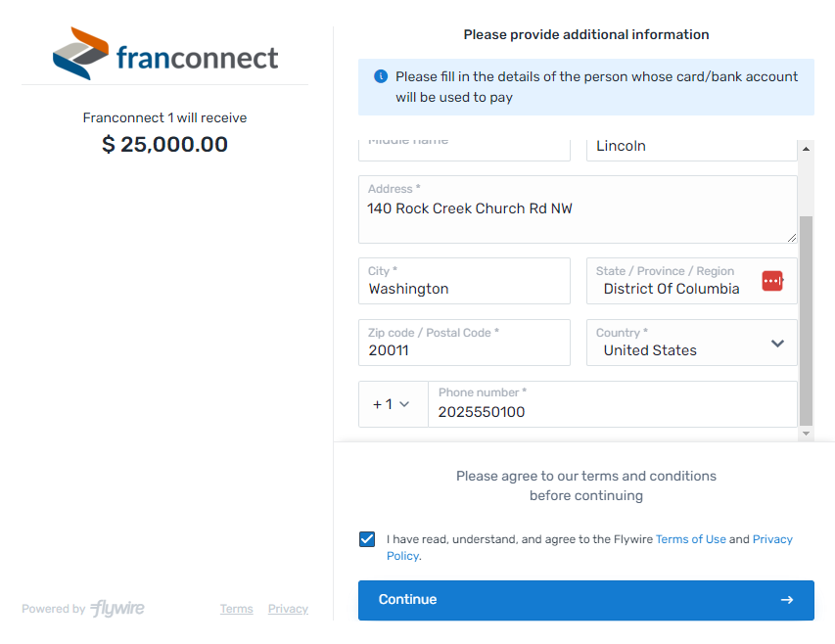Click the red password manager icon
The height and width of the screenshot is (644, 835).
(772, 281)
